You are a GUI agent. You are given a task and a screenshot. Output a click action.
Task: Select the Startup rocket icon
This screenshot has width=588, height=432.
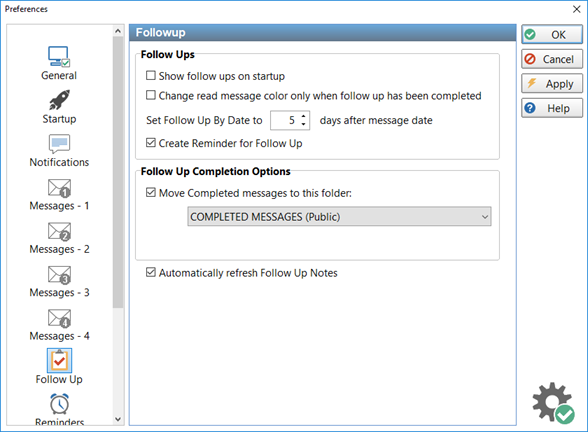pyautogui.click(x=59, y=100)
